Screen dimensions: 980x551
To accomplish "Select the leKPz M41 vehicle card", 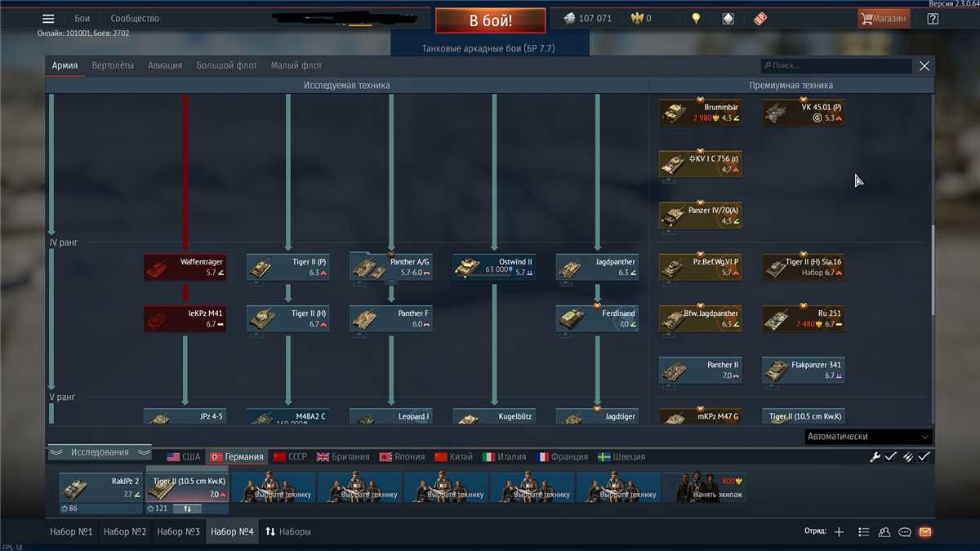I will coord(185,318).
